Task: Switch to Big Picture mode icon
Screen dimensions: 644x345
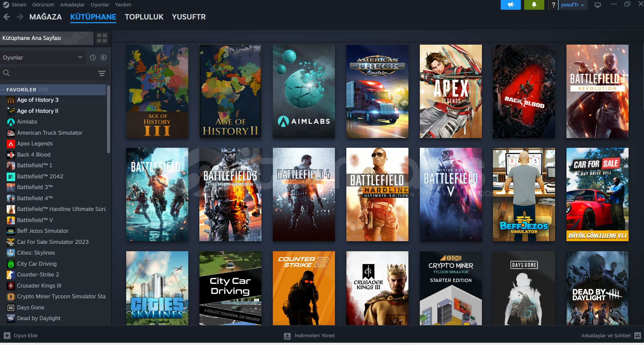Action: [598, 5]
